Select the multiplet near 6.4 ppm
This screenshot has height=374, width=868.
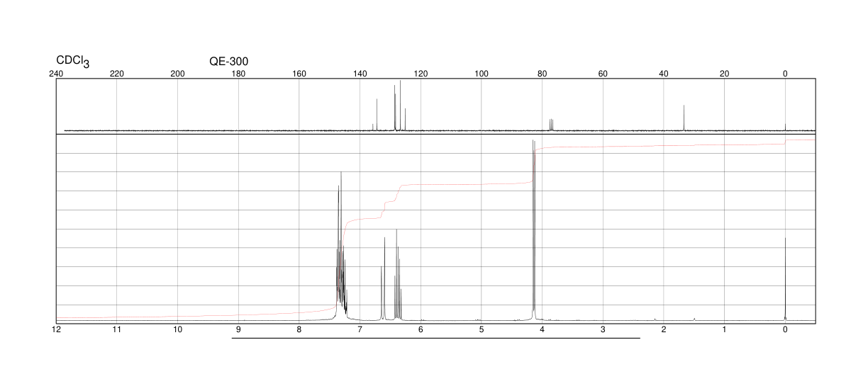pyautogui.click(x=398, y=276)
